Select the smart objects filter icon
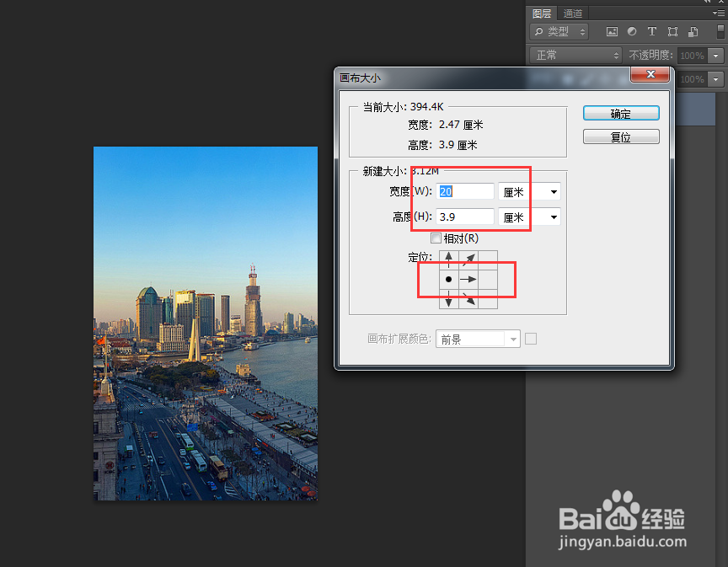728x567 pixels. point(693,31)
